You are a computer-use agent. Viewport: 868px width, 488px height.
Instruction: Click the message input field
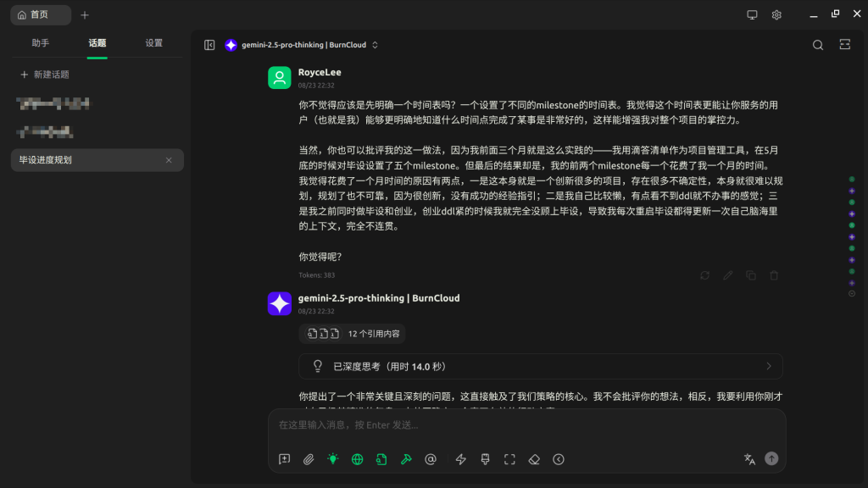pos(526,425)
